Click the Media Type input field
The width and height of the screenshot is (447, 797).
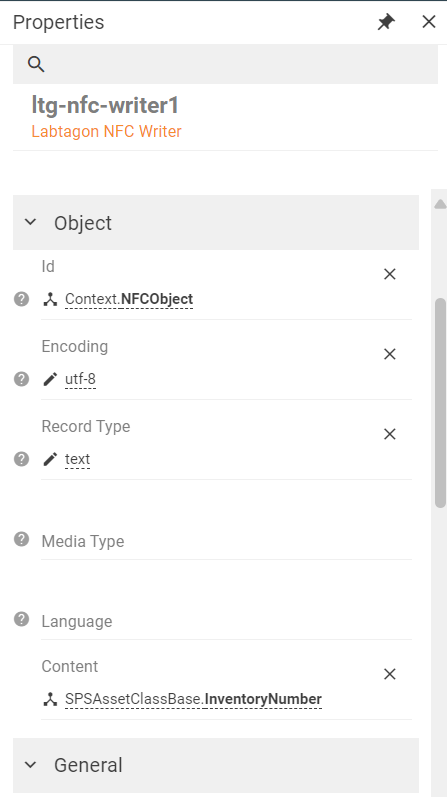click(226, 541)
